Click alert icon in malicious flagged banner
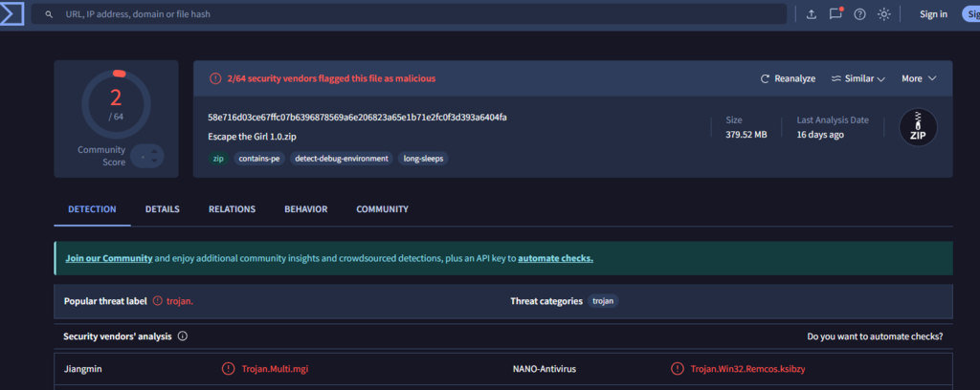 (x=215, y=78)
